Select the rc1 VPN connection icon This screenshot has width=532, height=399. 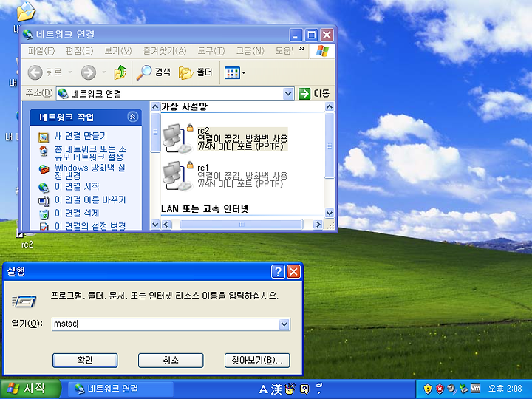178,175
